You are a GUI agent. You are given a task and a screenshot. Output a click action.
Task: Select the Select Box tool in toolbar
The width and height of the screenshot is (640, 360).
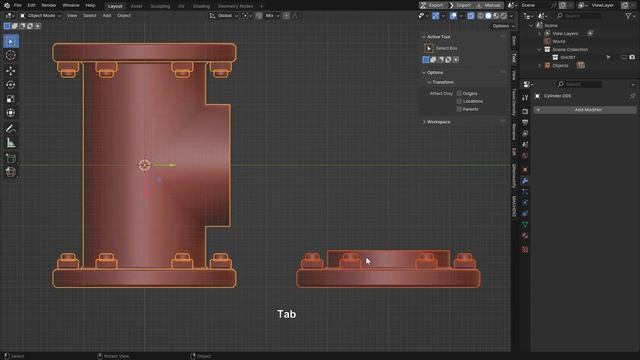[11, 41]
